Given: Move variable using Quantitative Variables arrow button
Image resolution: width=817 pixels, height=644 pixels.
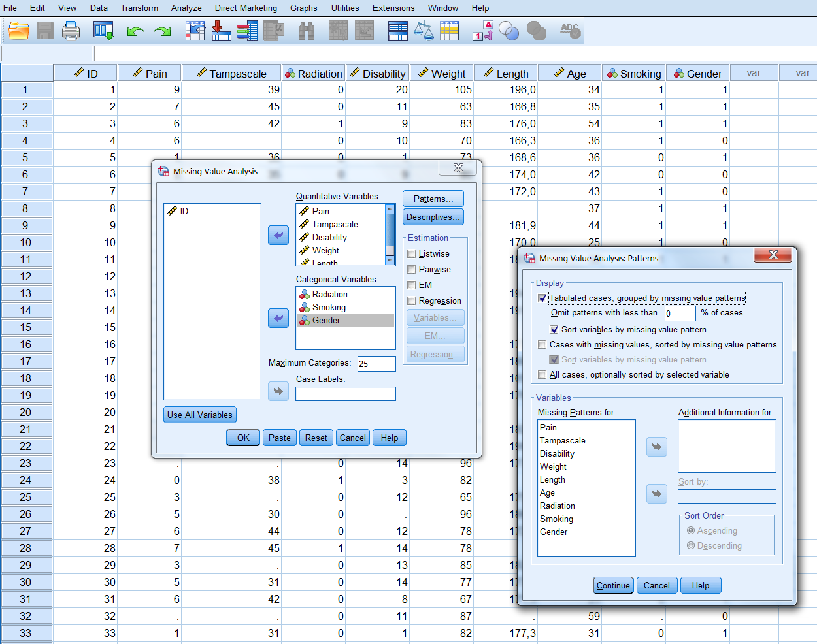Looking at the screenshot, I should click(278, 235).
